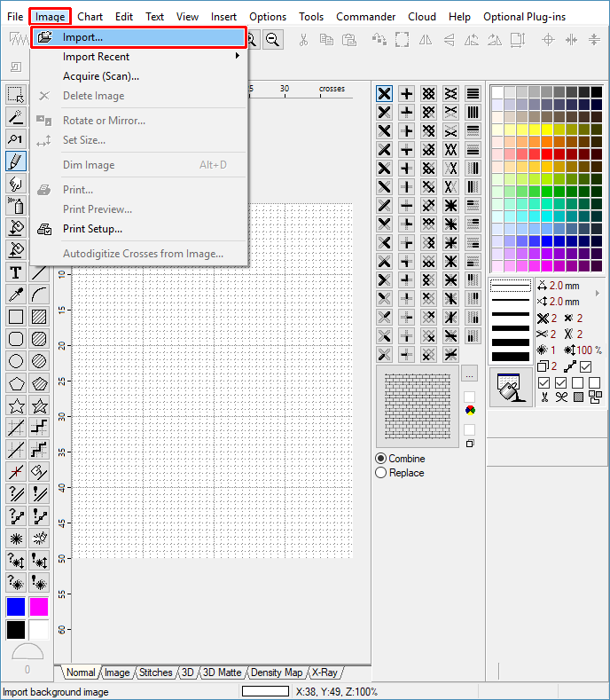
Task: Click the color wheel palette icon
Action: pos(469,410)
